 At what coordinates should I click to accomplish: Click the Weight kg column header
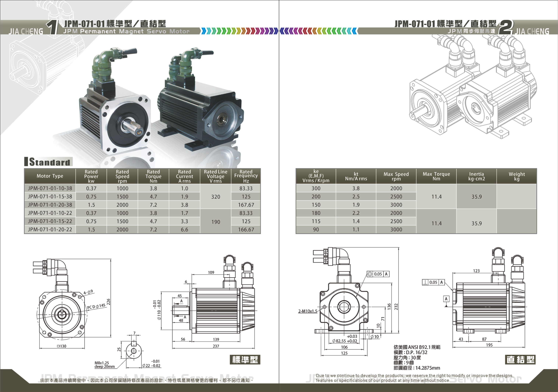(x=517, y=176)
